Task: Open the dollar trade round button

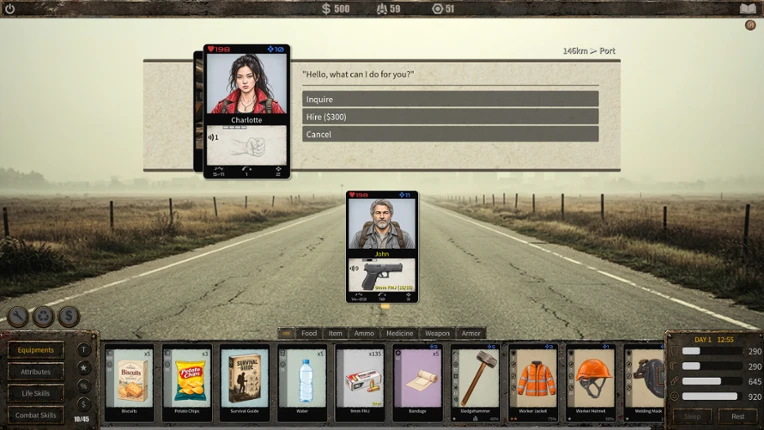Action: tap(69, 317)
